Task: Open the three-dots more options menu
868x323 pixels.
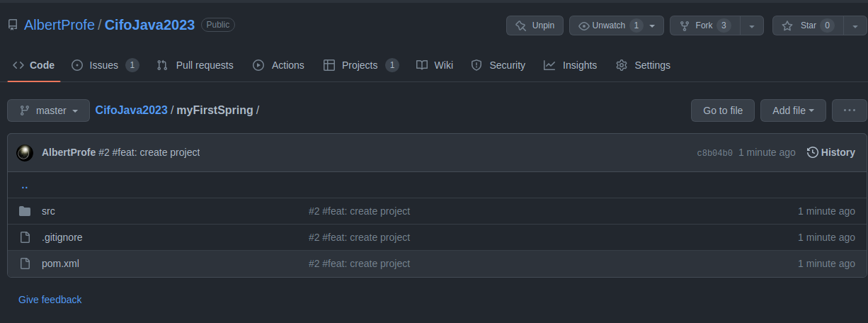Action: (x=850, y=110)
